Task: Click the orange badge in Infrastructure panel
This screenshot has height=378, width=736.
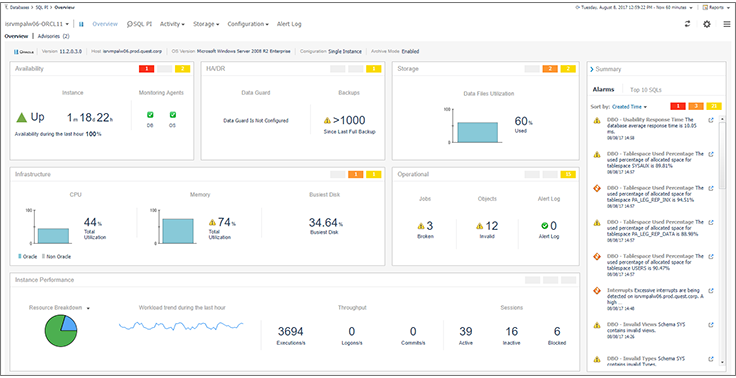Action: click(x=355, y=174)
